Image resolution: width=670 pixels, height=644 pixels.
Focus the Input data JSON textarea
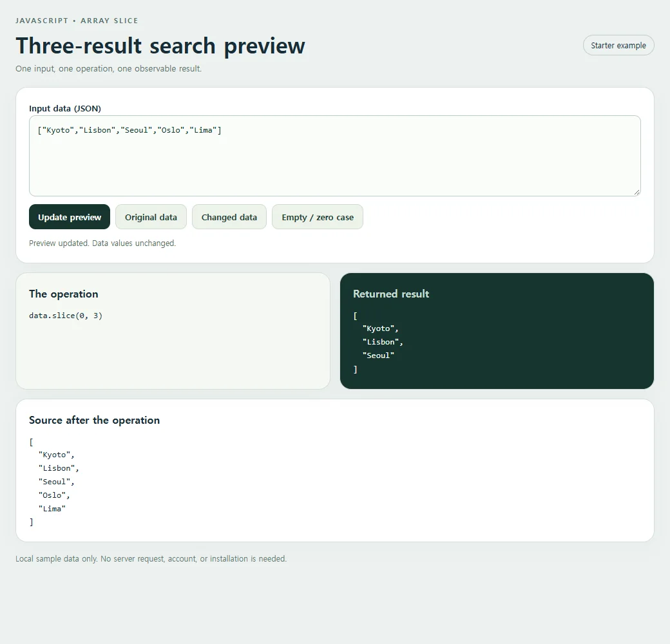pos(334,156)
